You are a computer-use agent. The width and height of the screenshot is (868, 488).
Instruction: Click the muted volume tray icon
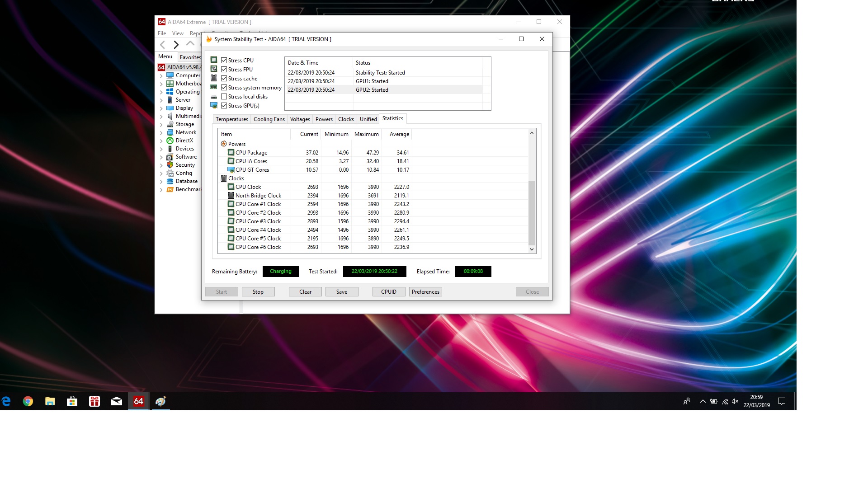735,401
